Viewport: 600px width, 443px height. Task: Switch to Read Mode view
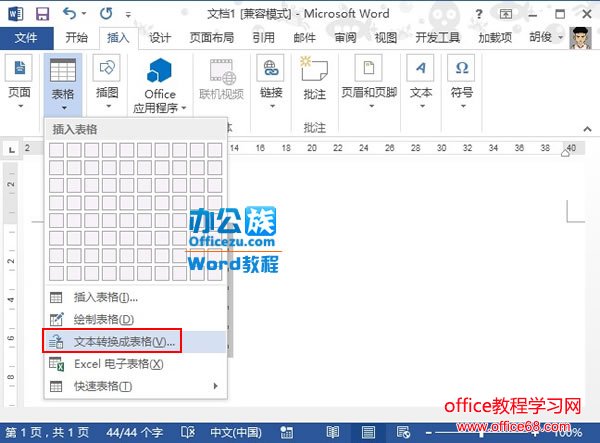(332, 433)
